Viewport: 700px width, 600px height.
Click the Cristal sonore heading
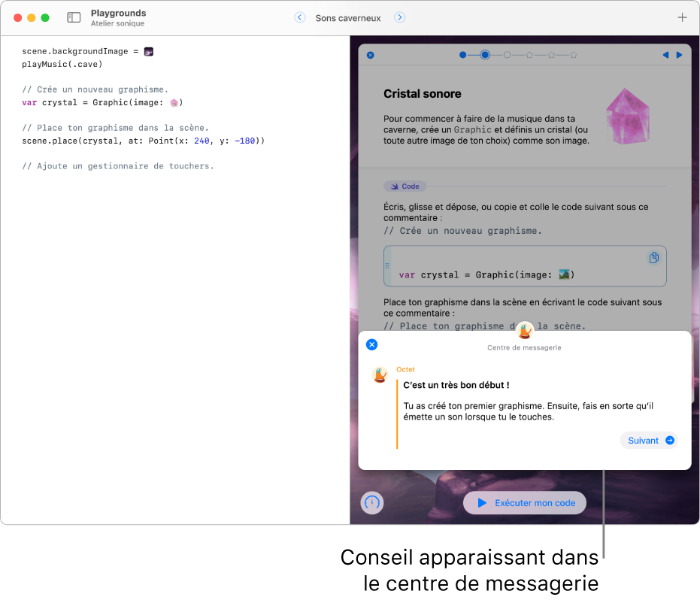pos(423,94)
